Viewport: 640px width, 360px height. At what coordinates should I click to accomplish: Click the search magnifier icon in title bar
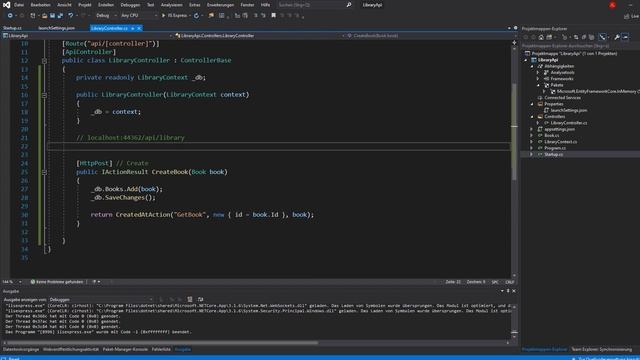tap(349, 5)
